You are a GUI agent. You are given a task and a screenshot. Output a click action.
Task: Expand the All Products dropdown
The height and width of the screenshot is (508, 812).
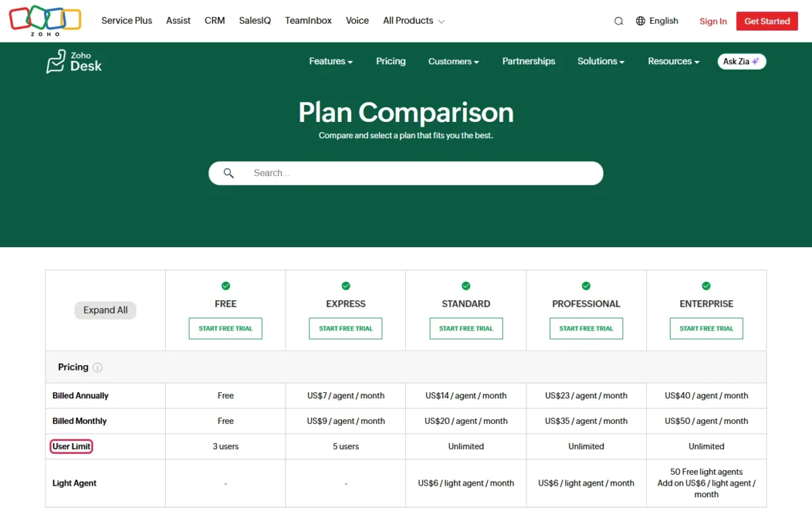[x=413, y=21]
